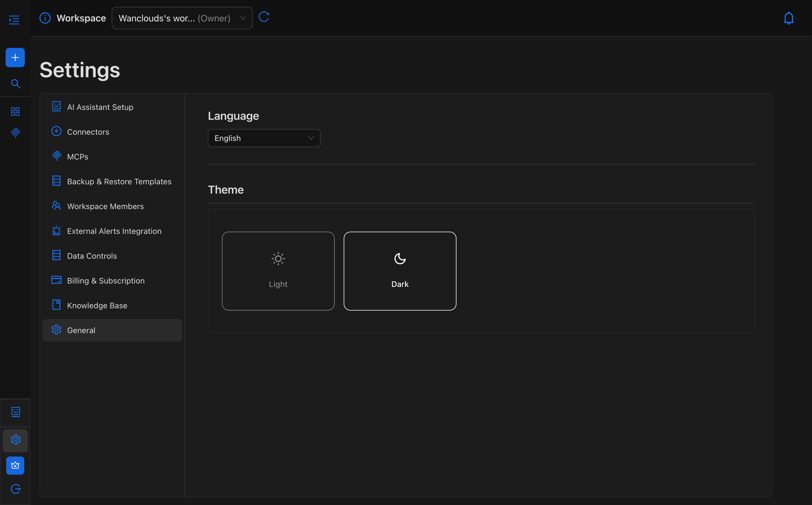The width and height of the screenshot is (812, 505).
Task: Select the Light theme option
Action: tap(278, 271)
